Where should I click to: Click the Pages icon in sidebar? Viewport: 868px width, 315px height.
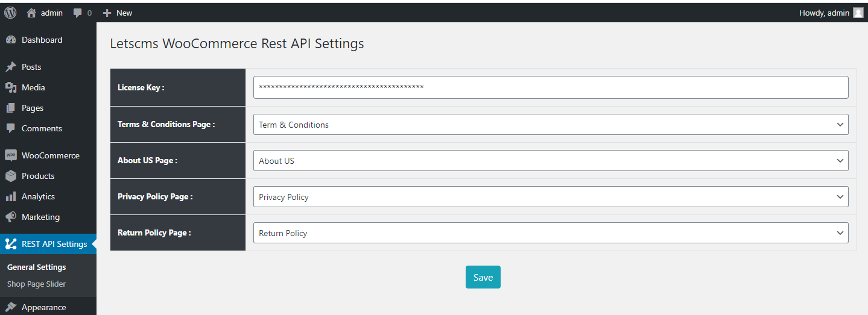10,108
